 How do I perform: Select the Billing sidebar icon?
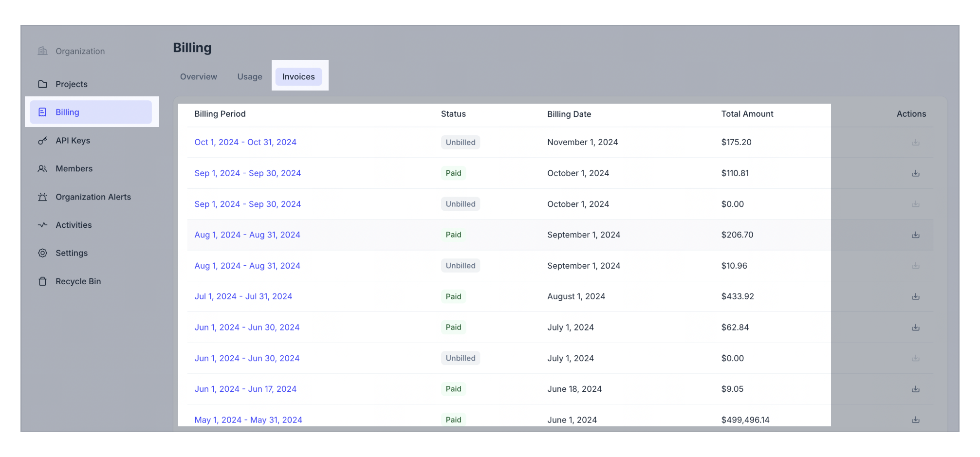pos(42,112)
